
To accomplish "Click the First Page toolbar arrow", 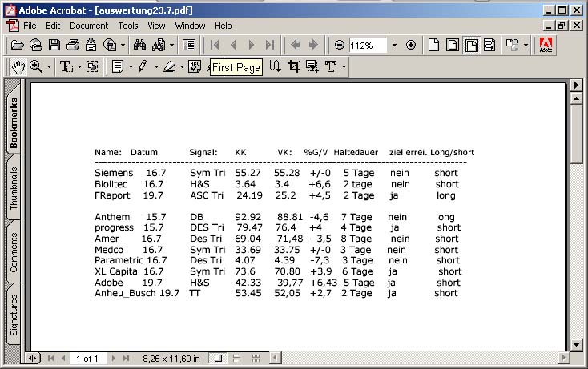I will pyautogui.click(x=215, y=46).
